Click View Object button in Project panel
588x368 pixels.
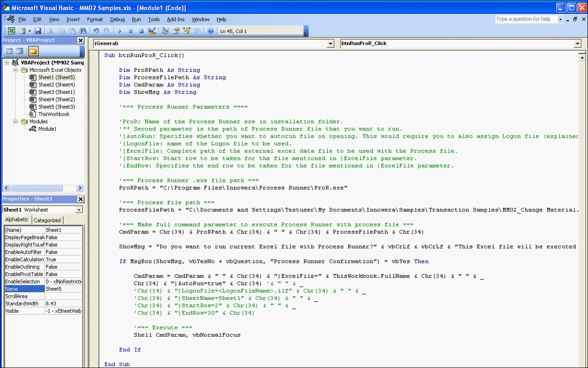click(x=20, y=51)
